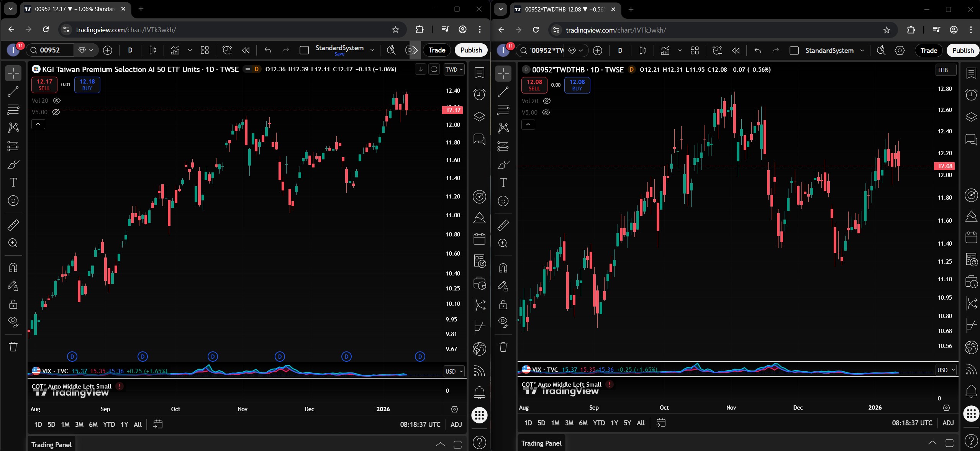
Task: Expand the StandardSystem layout dropdown in the right window
Action: click(862, 51)
